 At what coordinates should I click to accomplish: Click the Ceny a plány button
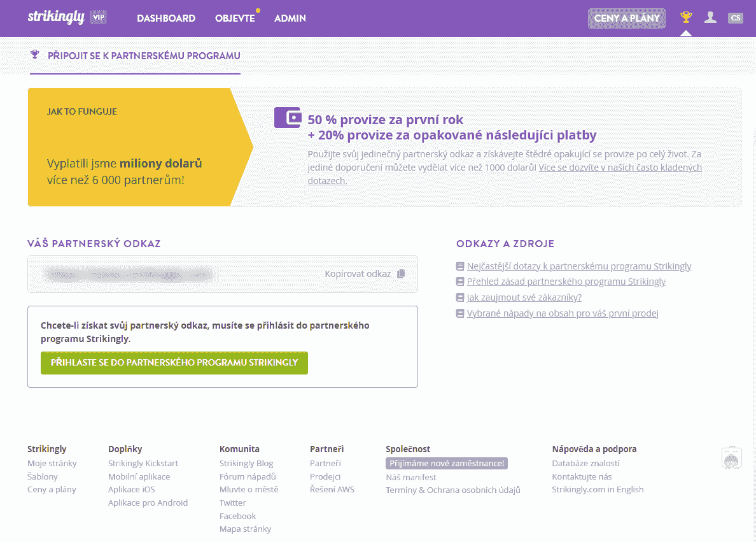tap(627, 18)
